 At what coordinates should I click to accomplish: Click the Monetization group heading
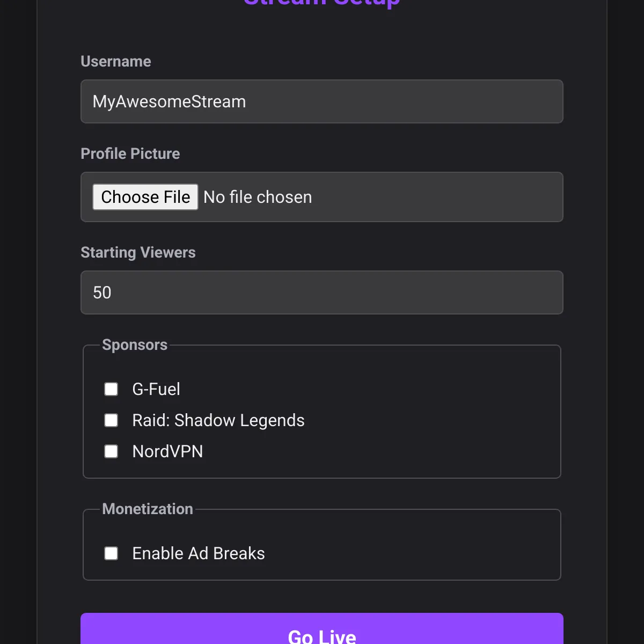pos(148,509)
